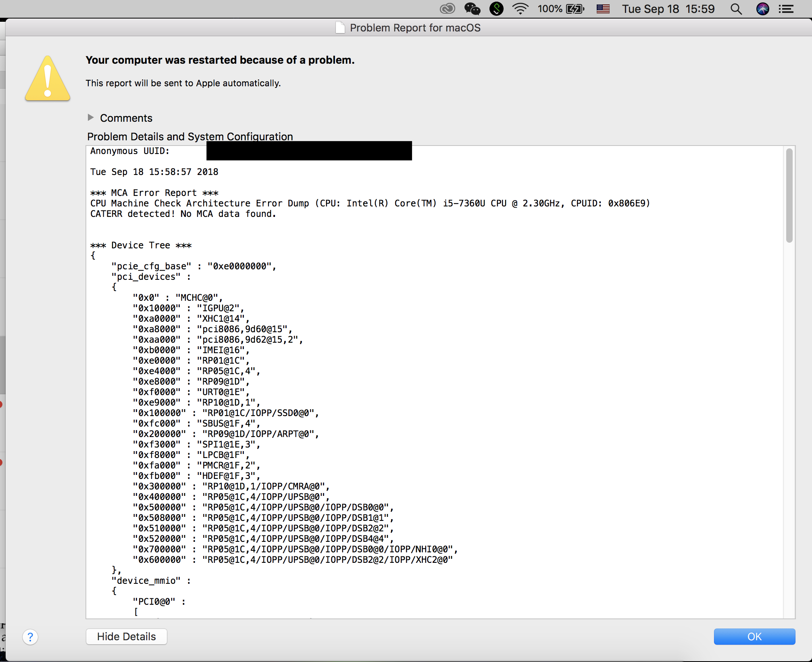Expand the Comments disclosure triangle
Viewport: 812px width, 662px height.
(91, 117)
